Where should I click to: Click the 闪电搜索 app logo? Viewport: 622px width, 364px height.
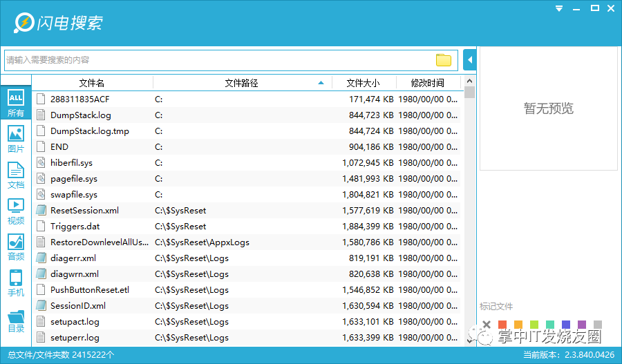[x=58, y=23]
